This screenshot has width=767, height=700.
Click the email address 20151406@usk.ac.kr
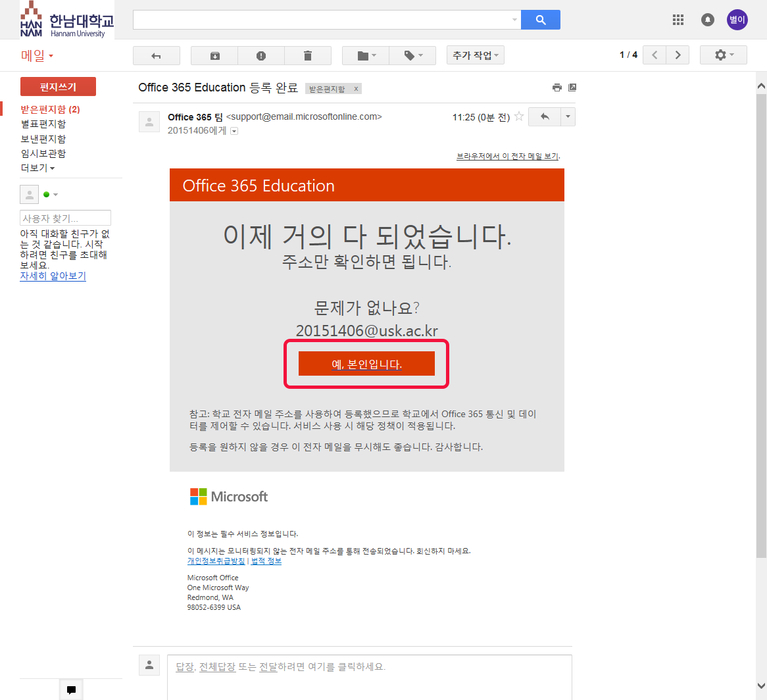point(367,331)
